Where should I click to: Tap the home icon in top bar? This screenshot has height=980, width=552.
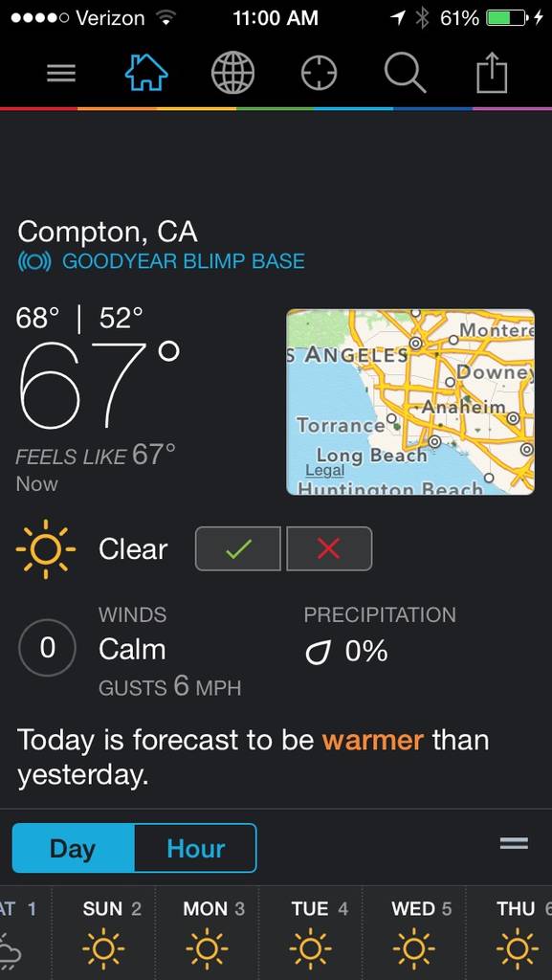[x=146, y=73]
